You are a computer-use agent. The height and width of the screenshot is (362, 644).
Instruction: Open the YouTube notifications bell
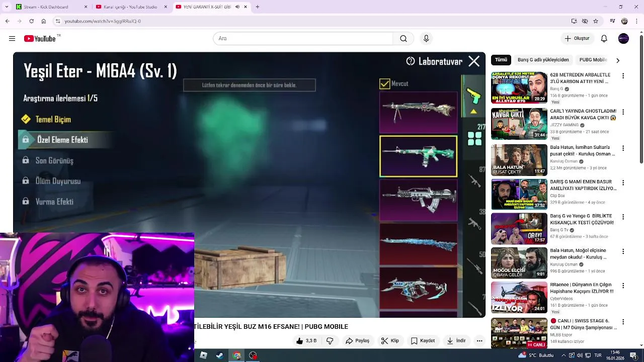604,39
